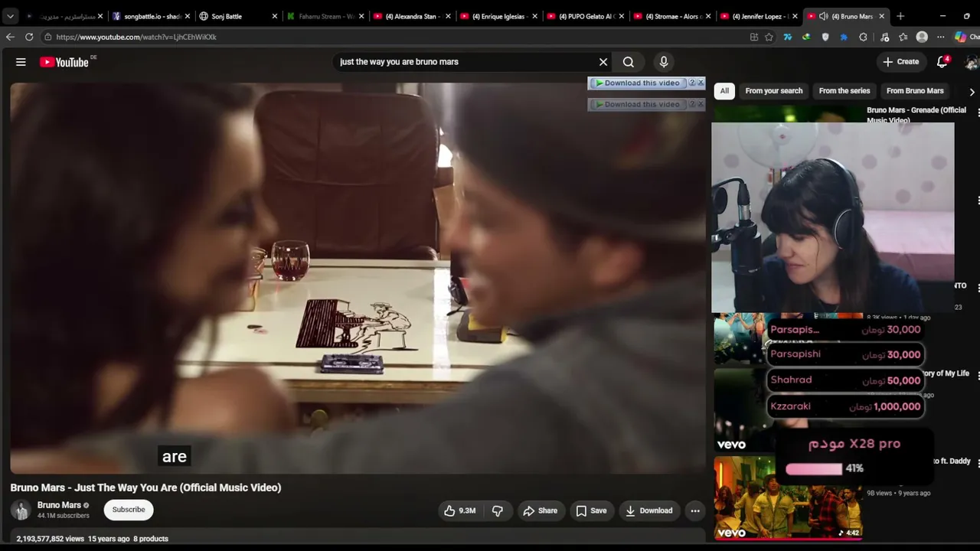Save the video to a playlist
The image size is (980, 551).
point(591,510)
